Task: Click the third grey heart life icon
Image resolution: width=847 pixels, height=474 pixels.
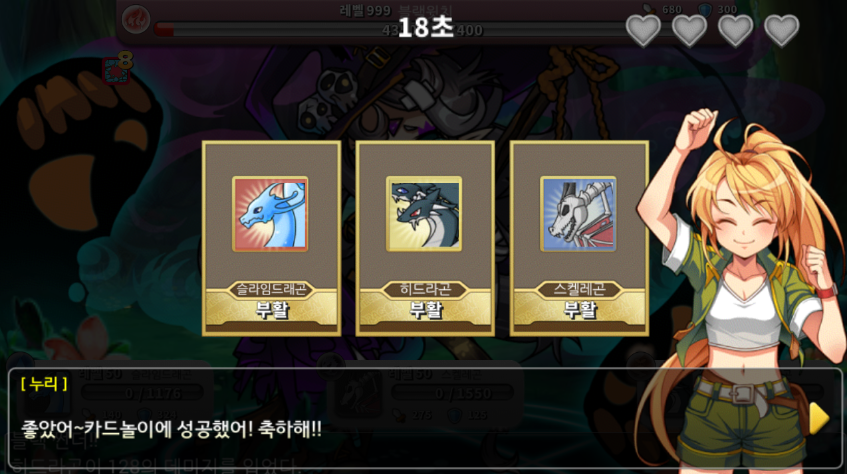Action: pyautogui.click(x=735, y=30)
